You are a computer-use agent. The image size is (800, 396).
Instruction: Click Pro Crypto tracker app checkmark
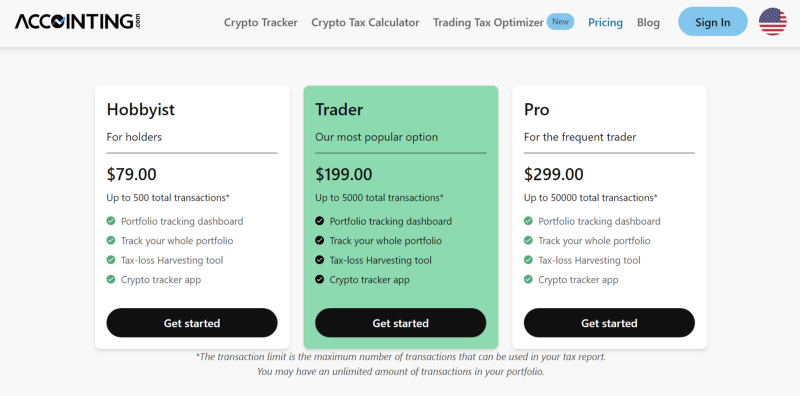tap(528, 279)
